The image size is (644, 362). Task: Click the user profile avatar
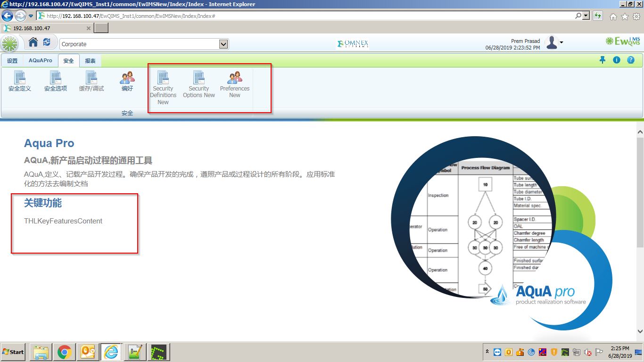(552, 43)
